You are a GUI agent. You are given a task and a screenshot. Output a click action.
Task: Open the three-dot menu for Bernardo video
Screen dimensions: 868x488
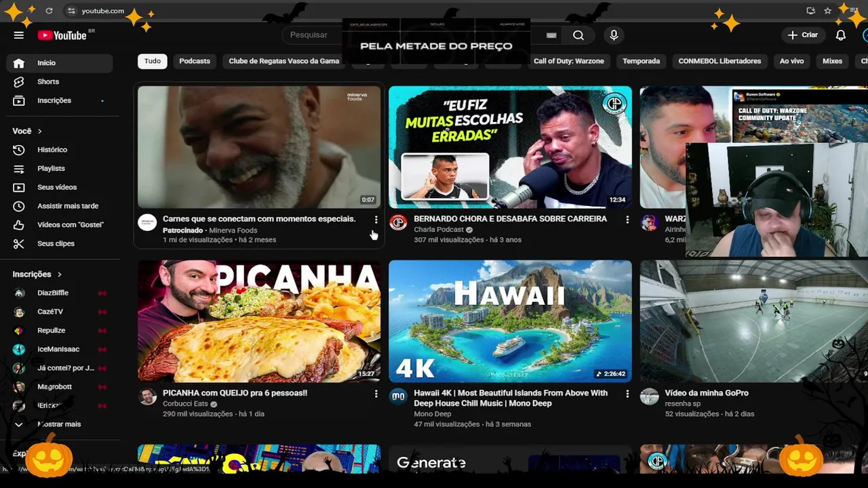(x=627, y=220)
